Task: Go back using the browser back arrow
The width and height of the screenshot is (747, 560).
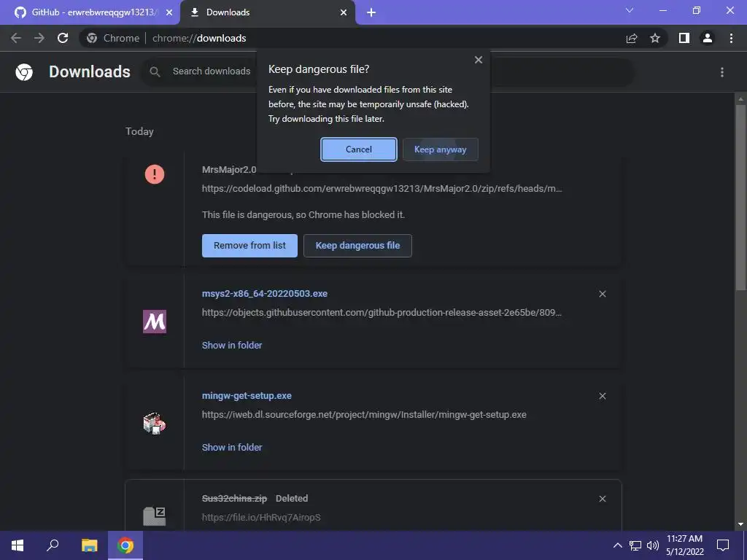Action: click(x=16, y=38)
